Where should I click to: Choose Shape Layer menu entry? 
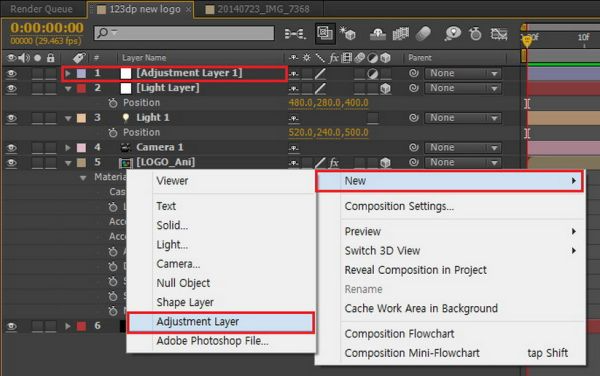(185, 302)
